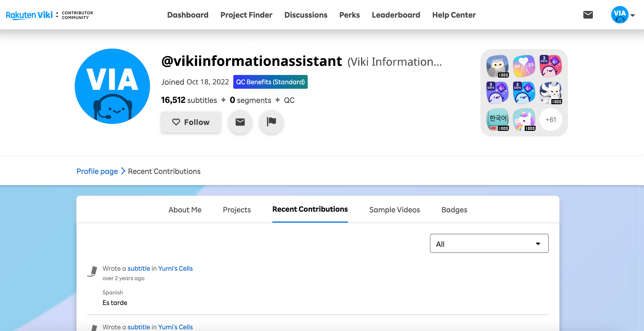
Task: Open the Dashboard menu
Action: click(188, 15)
